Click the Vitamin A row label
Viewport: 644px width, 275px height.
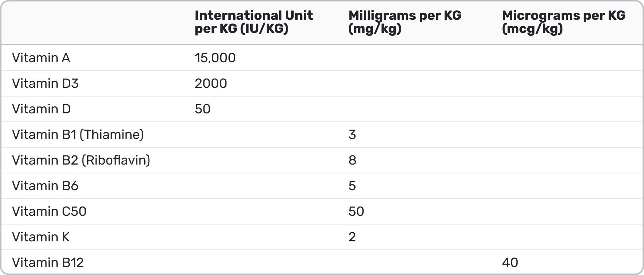coord(41,58)
